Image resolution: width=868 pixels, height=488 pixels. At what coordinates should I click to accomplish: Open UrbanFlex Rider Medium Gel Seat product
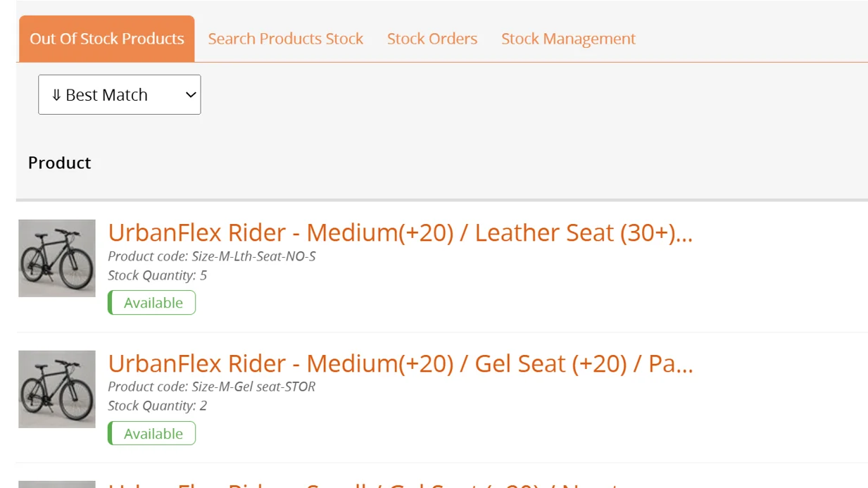tap(400, 364)
